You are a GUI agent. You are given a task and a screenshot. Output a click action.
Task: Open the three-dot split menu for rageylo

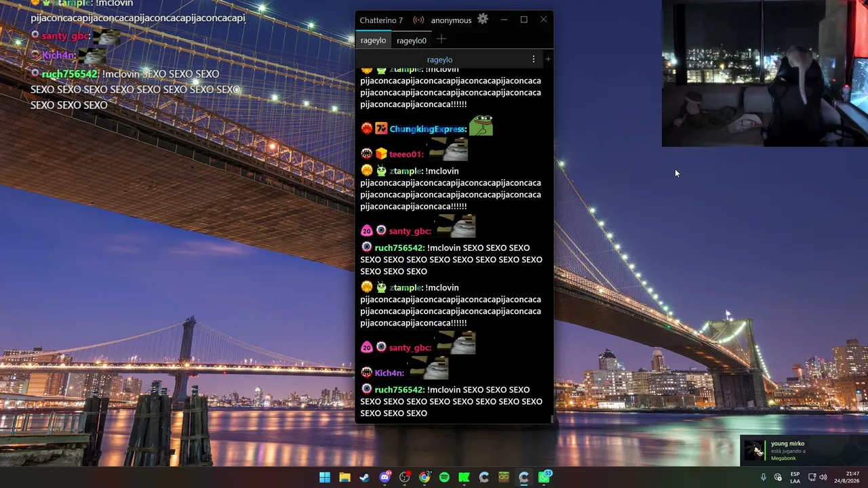point(534,60)
